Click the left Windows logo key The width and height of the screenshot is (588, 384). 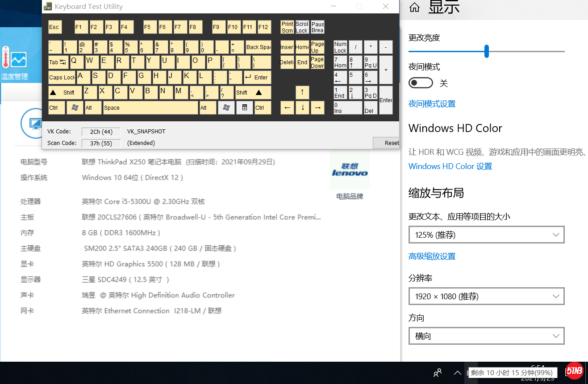75,107
